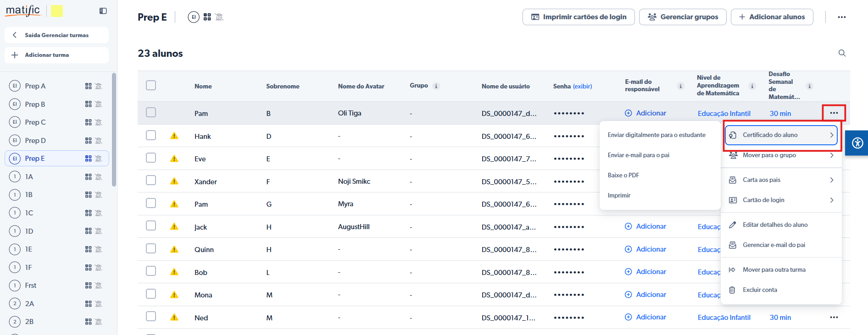Expand the Carta aos pais submenu

click(x=781, y=180)
